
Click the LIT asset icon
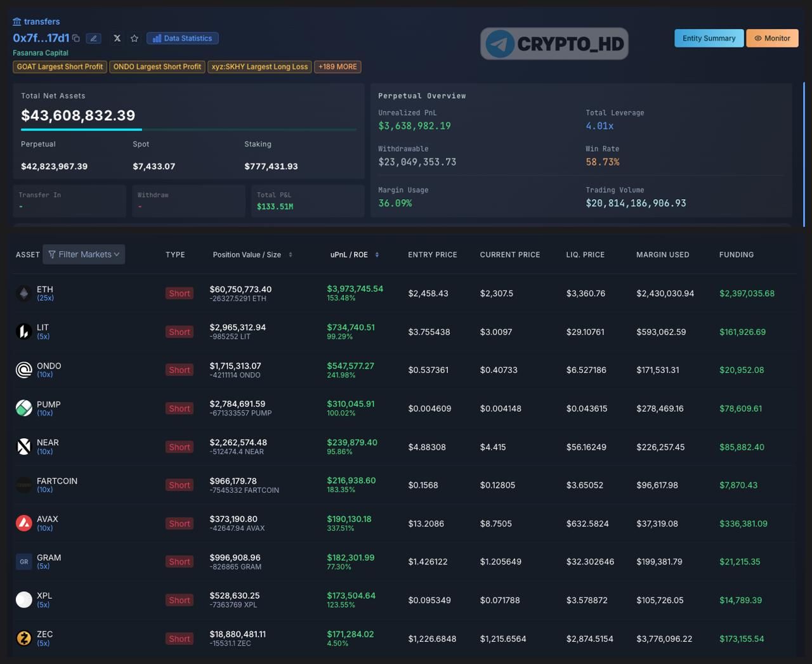point(23,331)
